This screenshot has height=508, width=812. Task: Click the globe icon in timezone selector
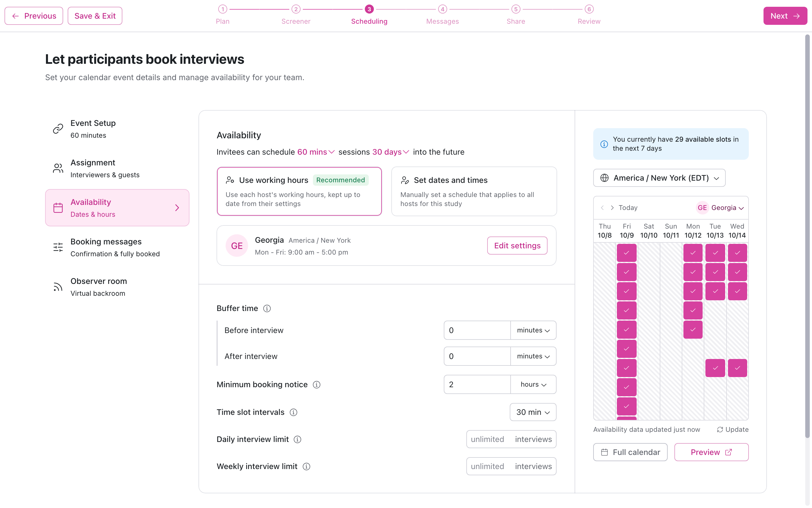tap(604, 178)
